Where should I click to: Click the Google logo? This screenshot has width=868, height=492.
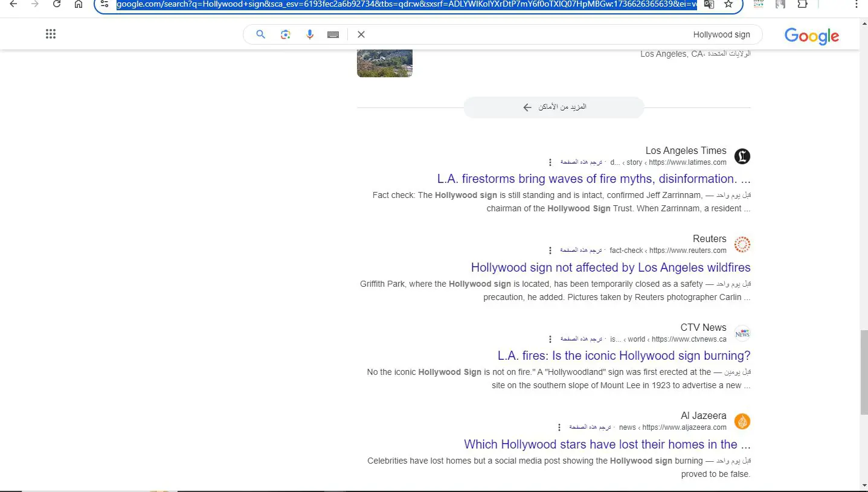click(812, 36)
